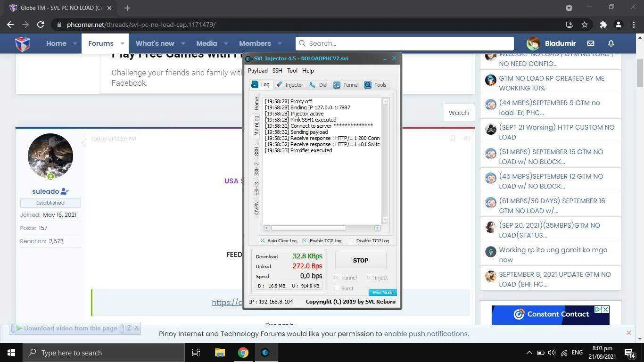This screenshot has width=644, height=362.
Task: Open GTM NO LOAD RP CREATED BY ME thread
Action: click(552, 83)
